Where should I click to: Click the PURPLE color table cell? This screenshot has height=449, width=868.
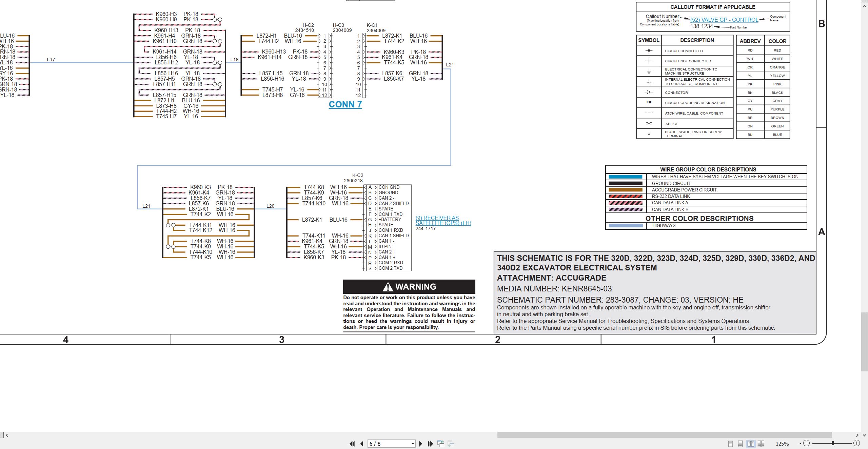[x=777, y=109]
